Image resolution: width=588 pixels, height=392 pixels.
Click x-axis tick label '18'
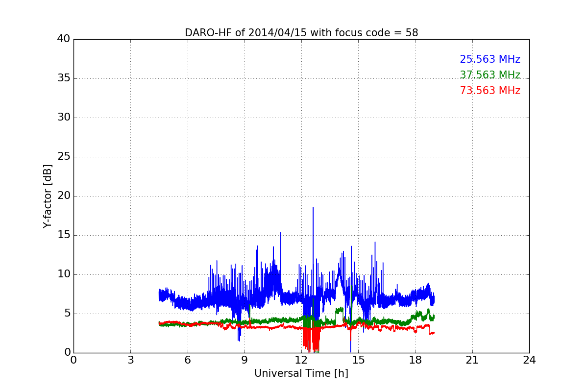(x=416, y=360)
